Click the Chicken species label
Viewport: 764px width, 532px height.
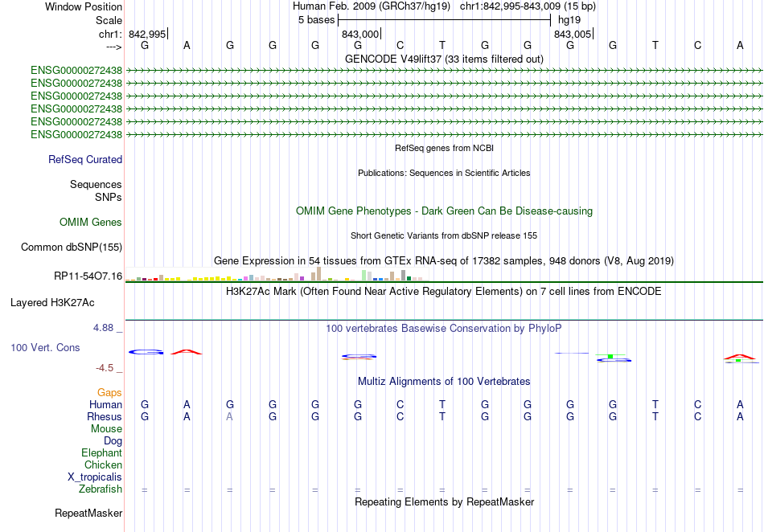tap(103, 464)
